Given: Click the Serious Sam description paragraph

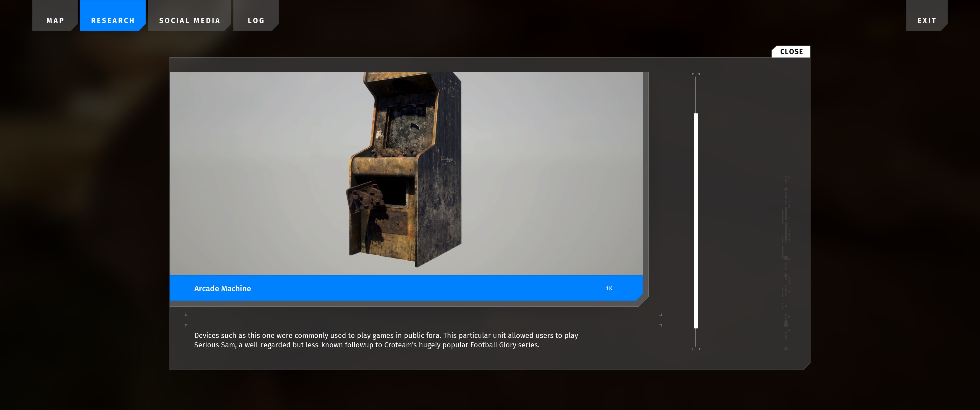Looking at the screenshot, I should tap(386, 340).
